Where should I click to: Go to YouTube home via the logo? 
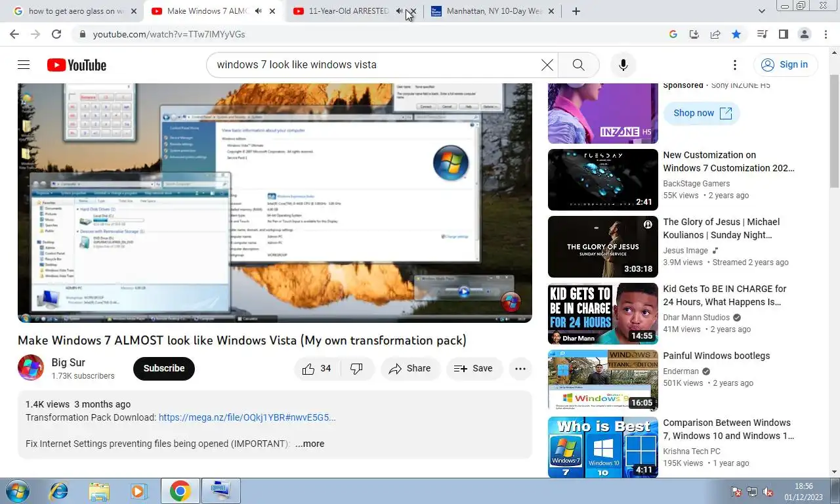77,65
